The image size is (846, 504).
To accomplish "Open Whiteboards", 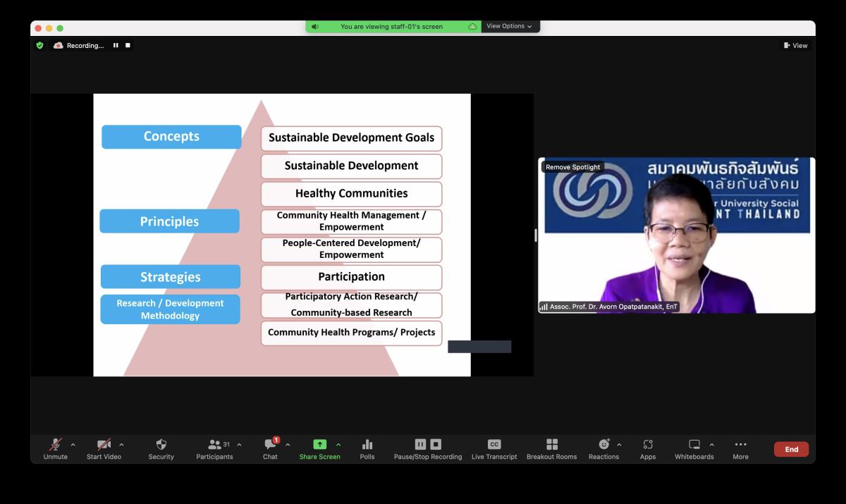I will (694, 448).
